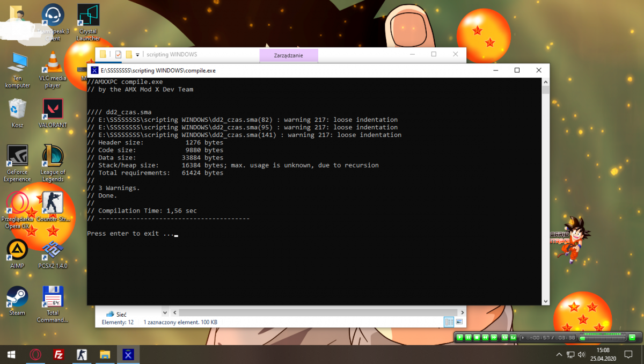The height and width of the screenshot is (364, 644).
Task: Launch VALORANT from the desktop
Action: click(x=53, y=113)
